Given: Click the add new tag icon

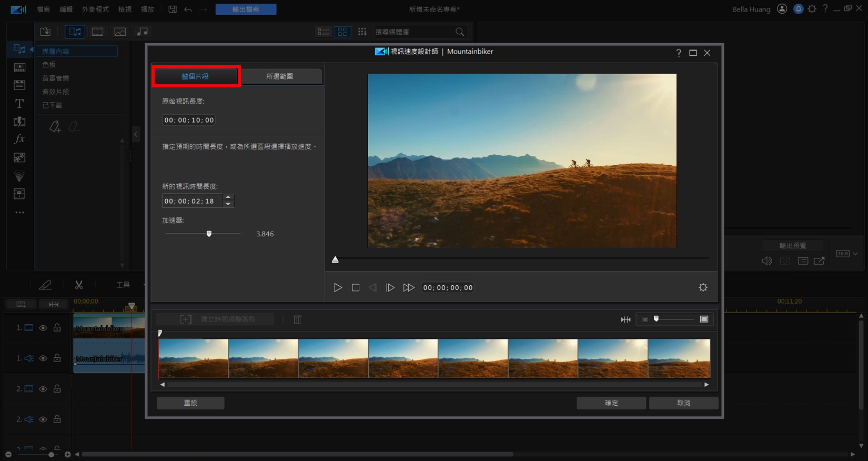Looking at the screenshot, I should [55, 127].
